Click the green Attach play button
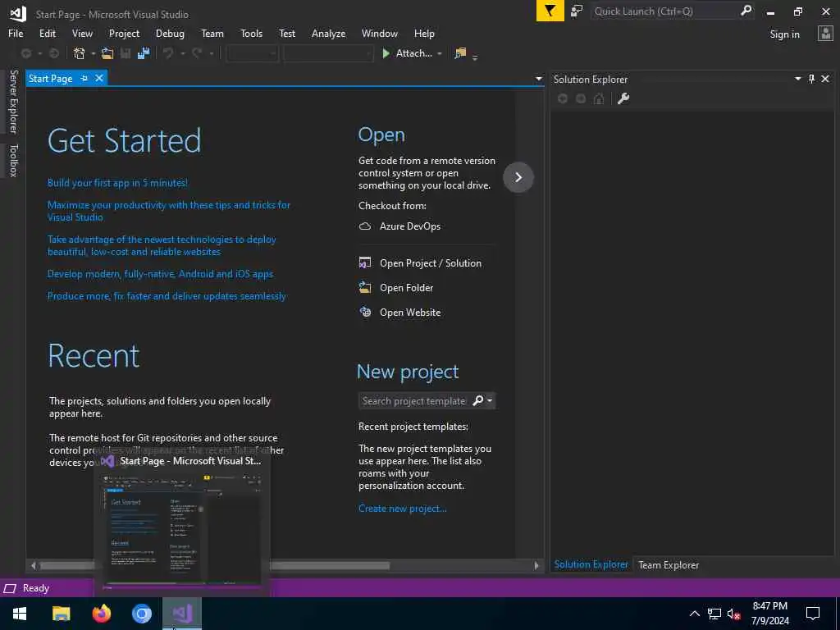The height and width of the screenshot is (630, 840). coord(386,53)
